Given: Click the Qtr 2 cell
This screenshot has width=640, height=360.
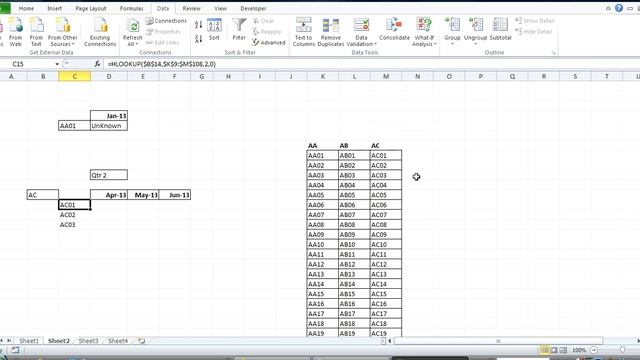Looking at the screenshot, I should coord(109,175).
